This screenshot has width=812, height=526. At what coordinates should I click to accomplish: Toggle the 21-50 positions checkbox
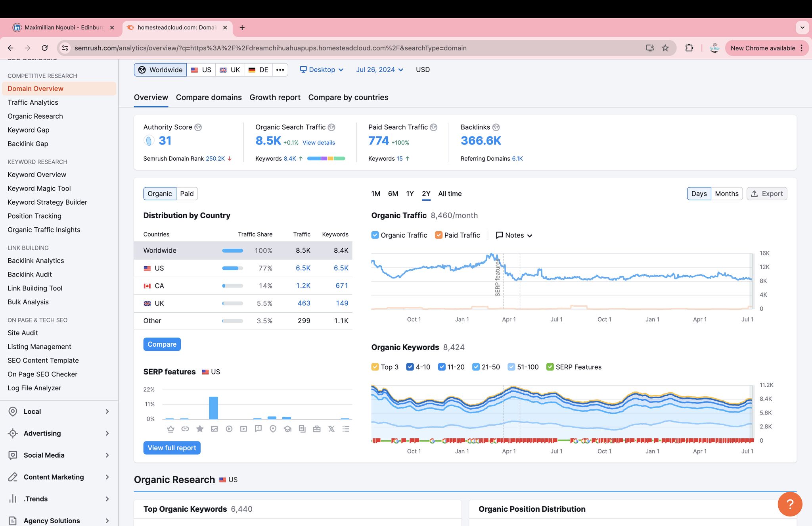pyautogui.click(x=476, y=367)
